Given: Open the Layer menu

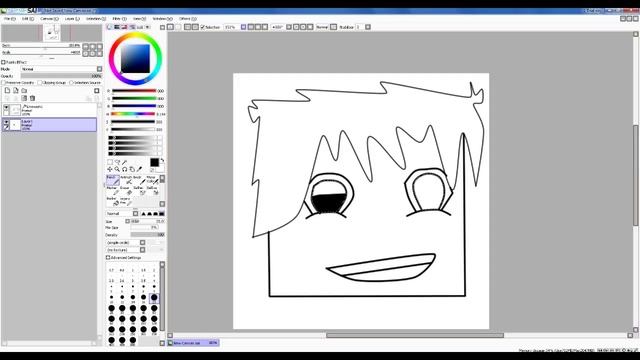Looking at the screenshot, I should point(72,19).
